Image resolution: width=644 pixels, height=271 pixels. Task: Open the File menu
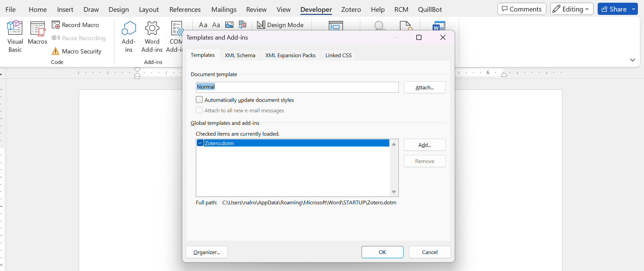(x=10, y=9)
